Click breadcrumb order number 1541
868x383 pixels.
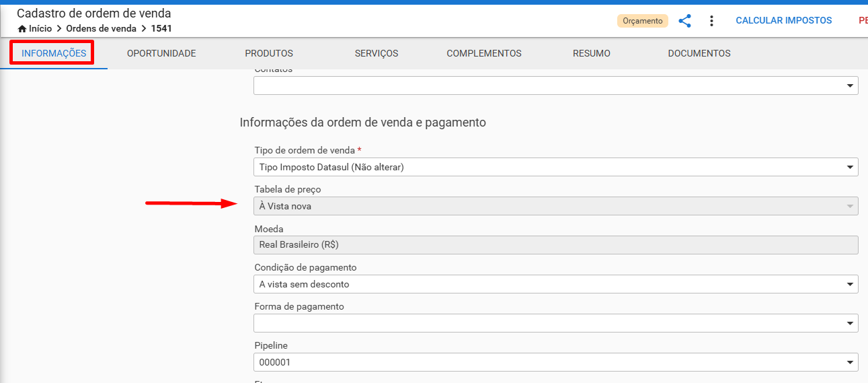(x=161, y=29)
